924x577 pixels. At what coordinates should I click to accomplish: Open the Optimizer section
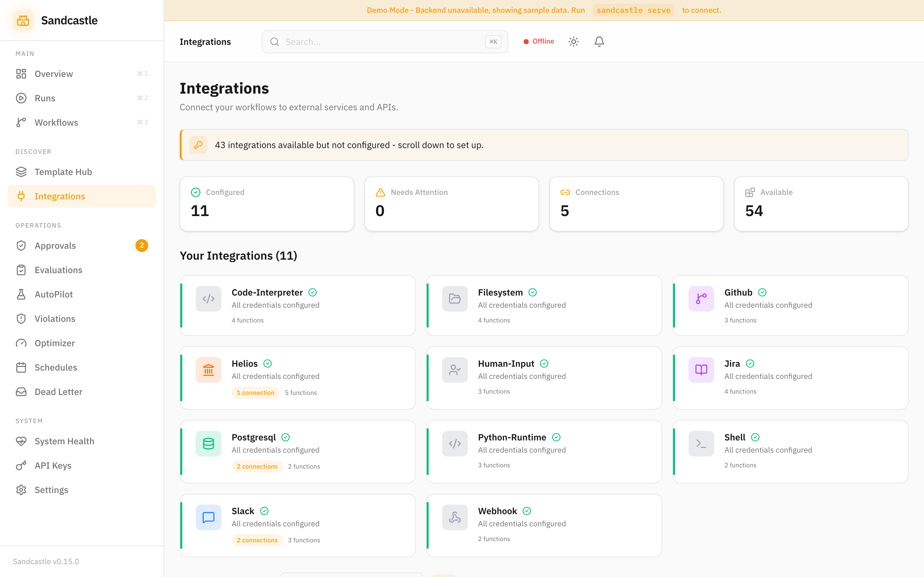click(54, 343)
